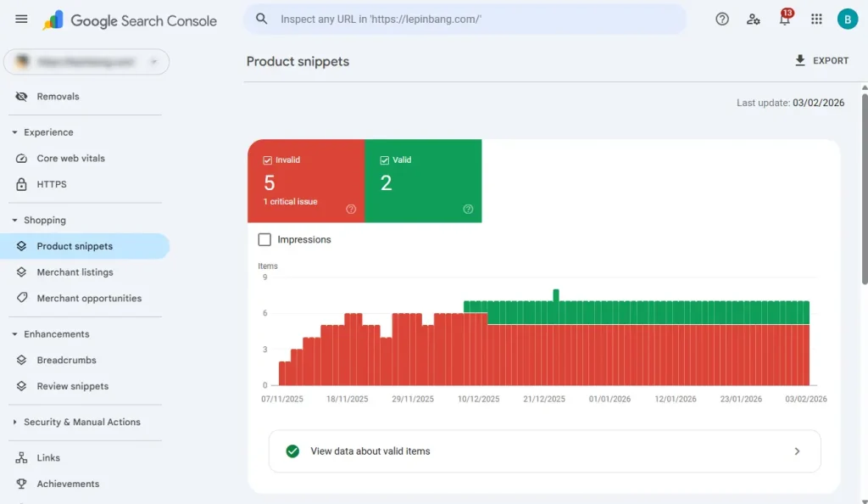The width and height of the screenshot is (868, 504).
Task: Open Merchant listings report
Action: point(75,272)
